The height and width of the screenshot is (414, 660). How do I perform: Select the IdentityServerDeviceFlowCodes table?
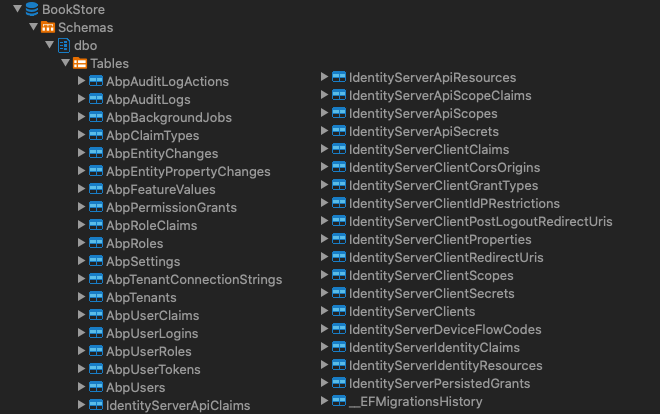click(x=445, y=329)
